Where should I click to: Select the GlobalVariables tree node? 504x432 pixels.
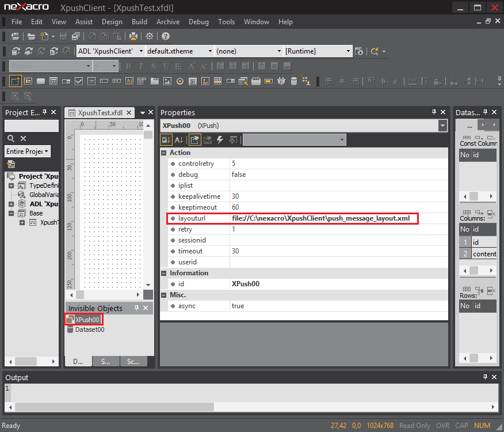[x=44, y=195]
